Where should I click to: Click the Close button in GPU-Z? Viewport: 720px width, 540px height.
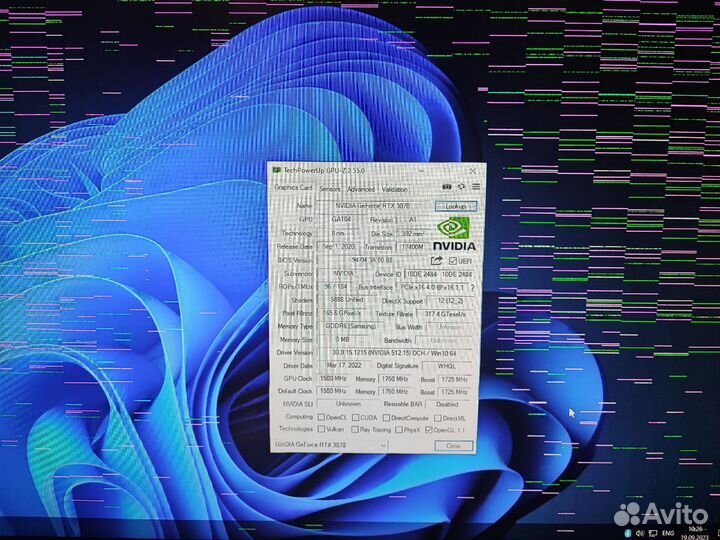453,445
